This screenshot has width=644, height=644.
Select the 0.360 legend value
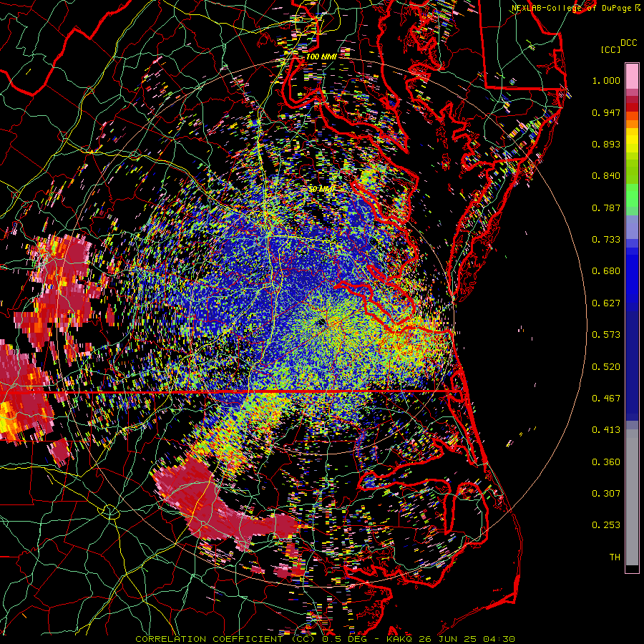coord(606,462)
